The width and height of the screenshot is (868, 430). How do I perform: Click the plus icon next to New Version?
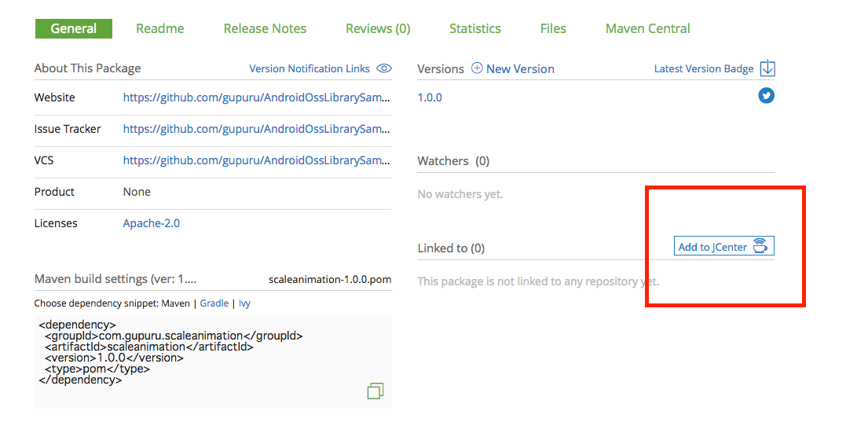click(477, 68)
